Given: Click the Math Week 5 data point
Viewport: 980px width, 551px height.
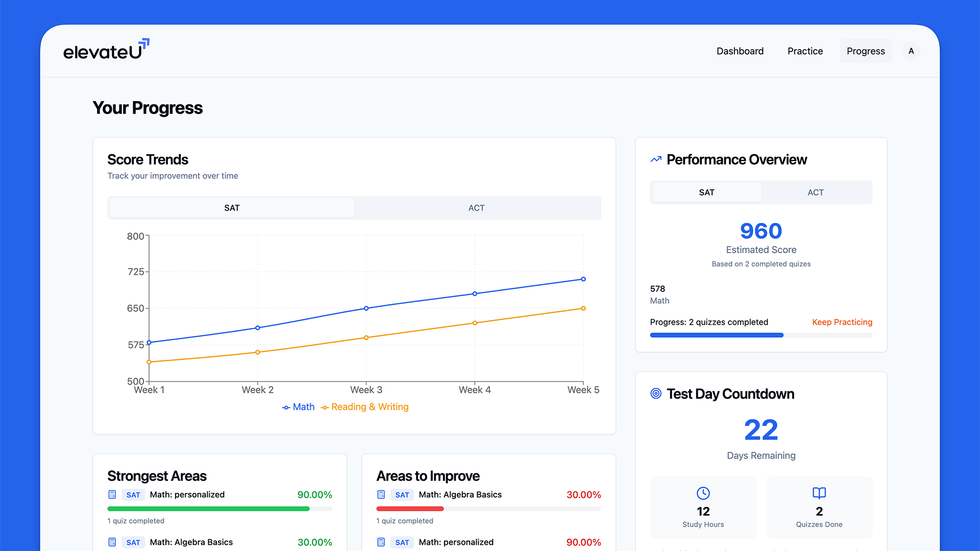Looking at the screenshot, I should [x=583, y=279].
